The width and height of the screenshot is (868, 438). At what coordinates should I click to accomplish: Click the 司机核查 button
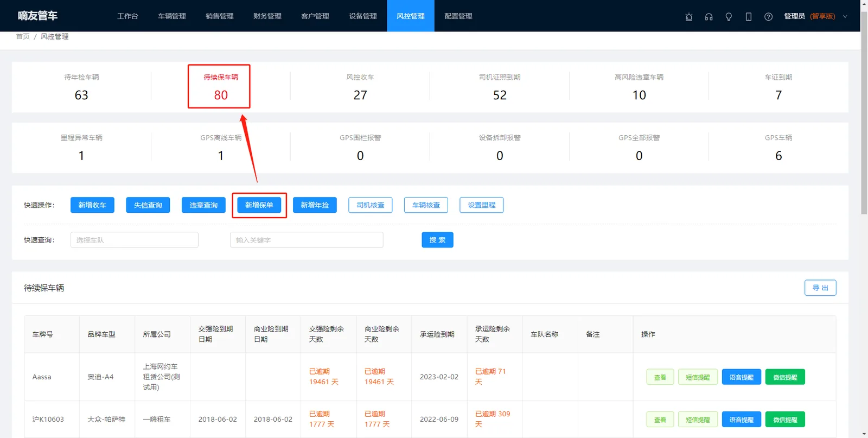click(x=371, y=205)
